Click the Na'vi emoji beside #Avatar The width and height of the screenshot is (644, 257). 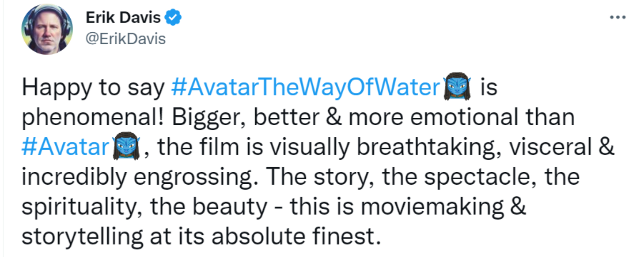tap(127, 146)
